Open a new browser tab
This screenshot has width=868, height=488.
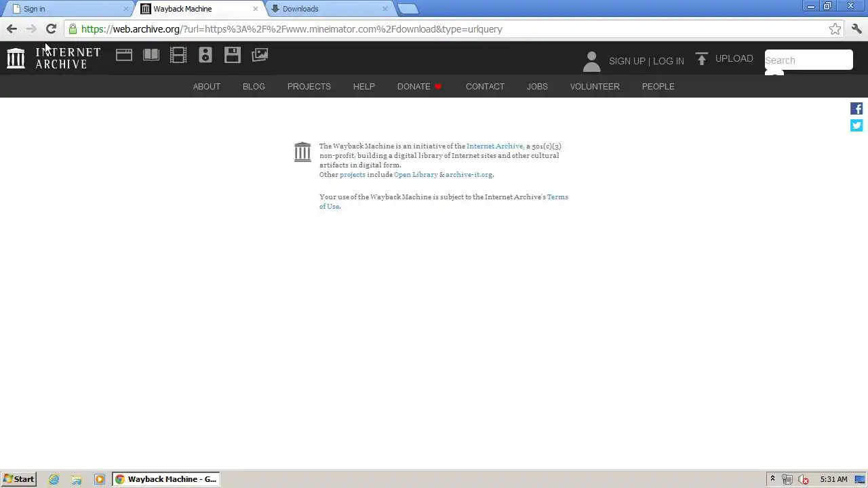tap(408, 9)
